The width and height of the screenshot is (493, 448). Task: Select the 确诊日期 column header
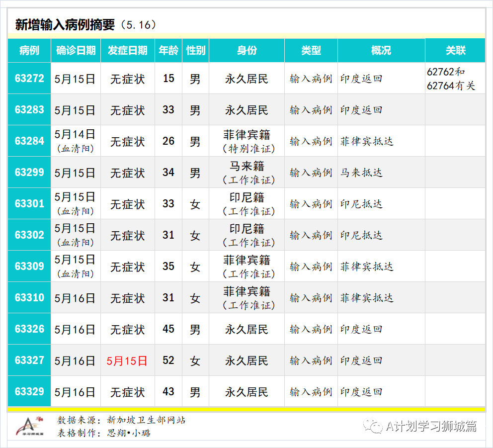click(x=76, y=50)
